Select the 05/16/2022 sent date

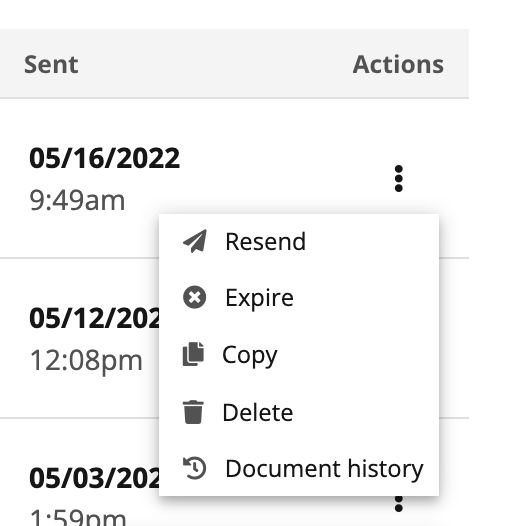click(105, 158)
